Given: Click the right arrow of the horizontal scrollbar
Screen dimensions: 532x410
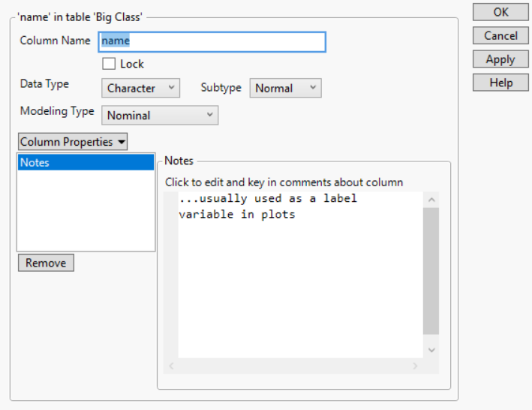Looking at the screenshot, I should click(415, 366).
